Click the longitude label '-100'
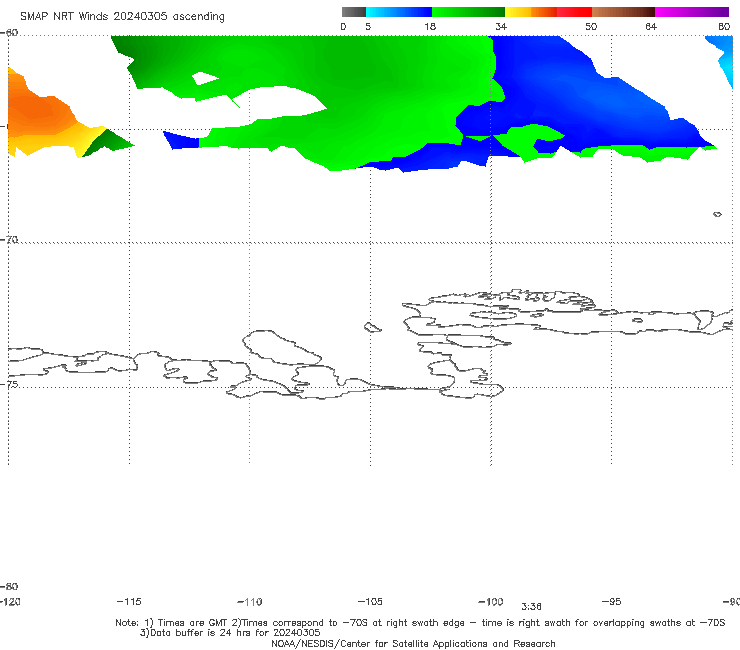 click(x=491, y=602)
